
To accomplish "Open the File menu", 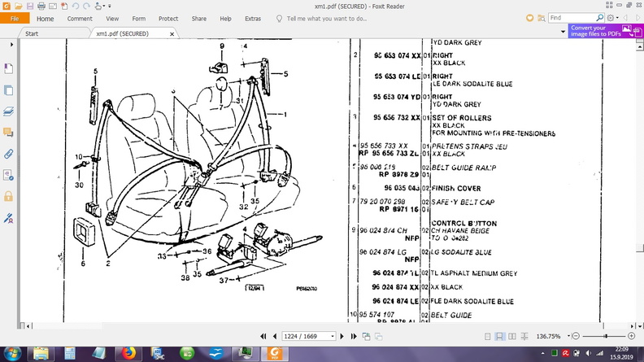I will pos(15,18).
